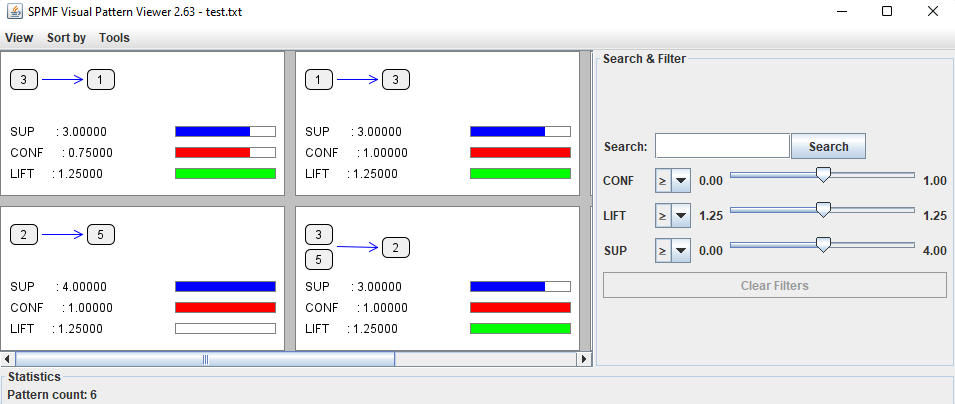955x404 pixels.
Task: Open the Tools menu
Action: 114,38
